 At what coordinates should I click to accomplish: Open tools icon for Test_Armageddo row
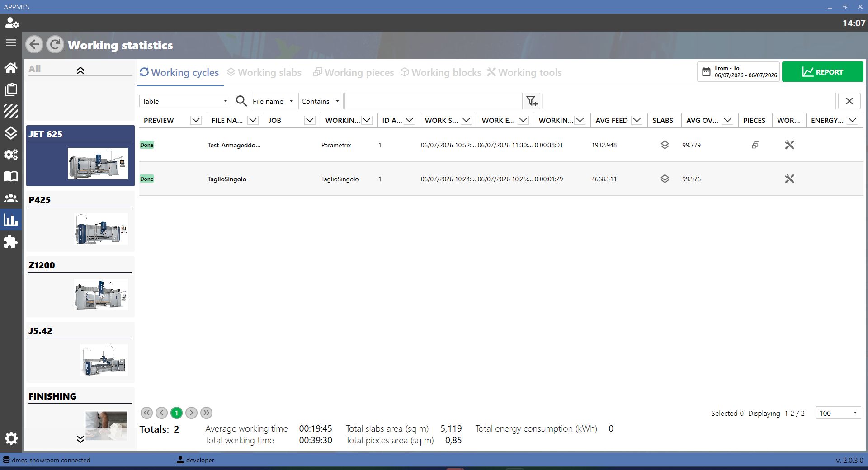point(789,145)
